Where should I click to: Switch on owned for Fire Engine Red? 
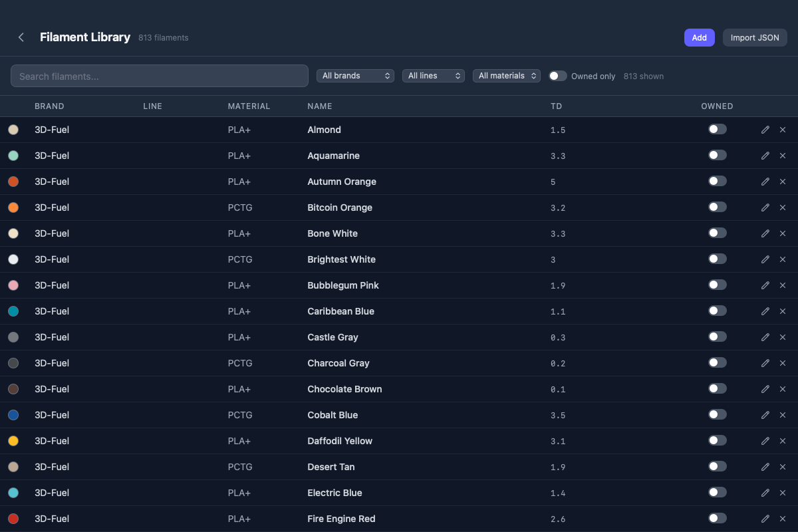point(718,518)
